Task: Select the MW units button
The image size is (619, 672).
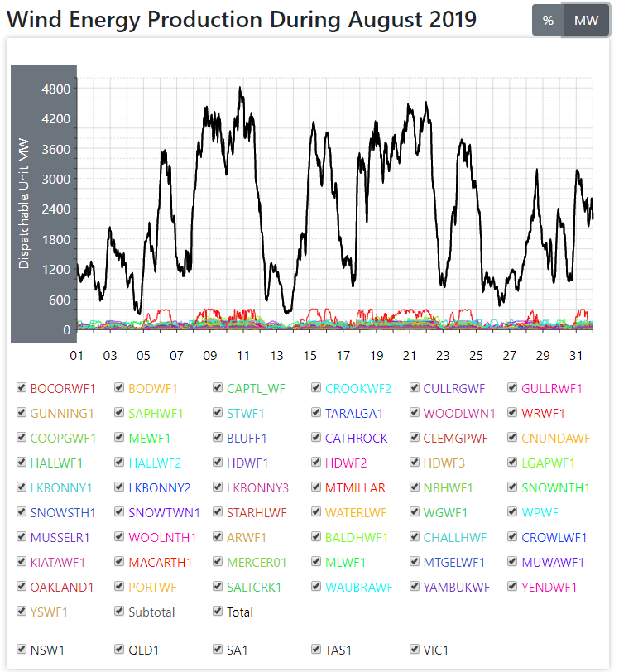Action: coord(586,21)
